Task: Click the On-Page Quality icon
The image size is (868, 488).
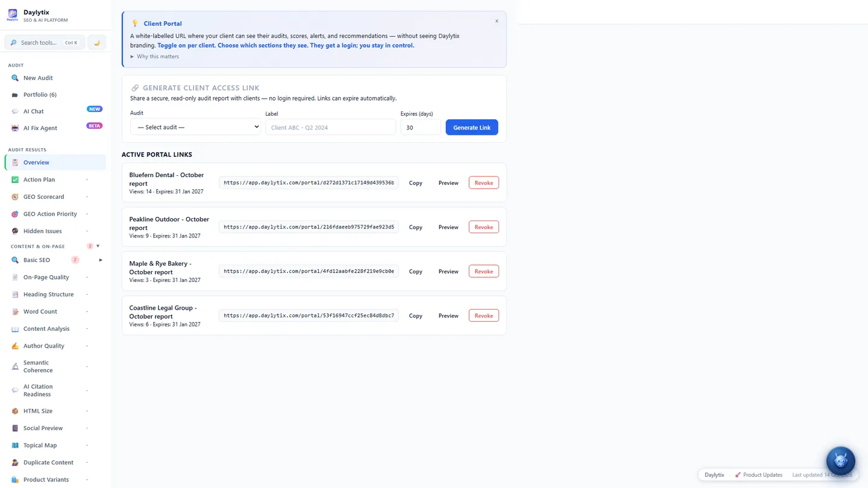Action: 15,277
